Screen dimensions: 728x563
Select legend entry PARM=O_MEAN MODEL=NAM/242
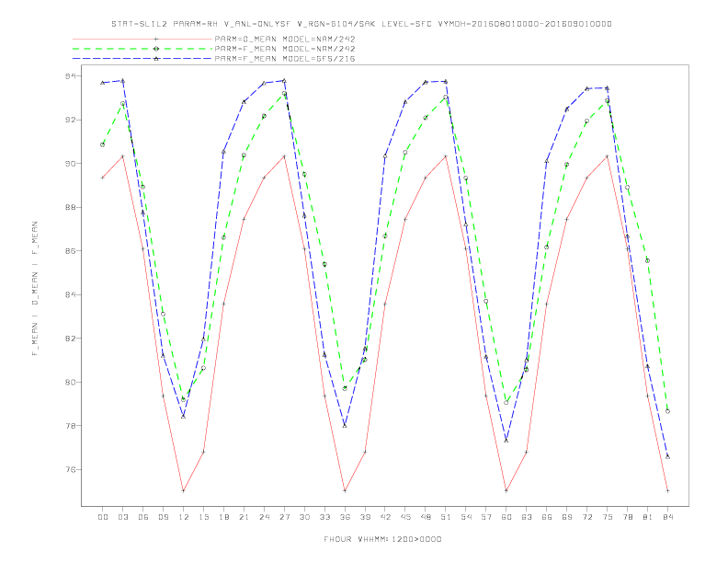click(x=285, y=39)
